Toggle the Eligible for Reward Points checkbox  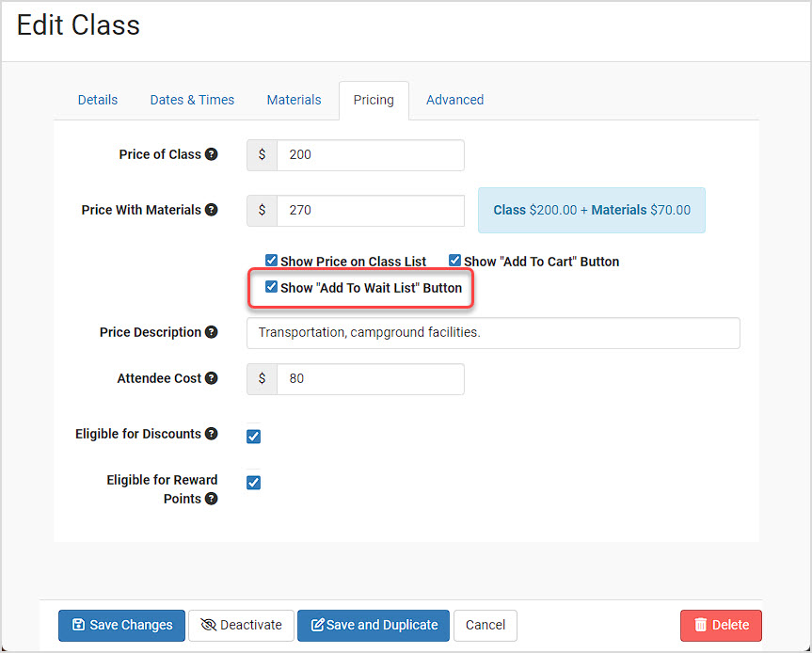pyautogui.click(x=254, y=483)
